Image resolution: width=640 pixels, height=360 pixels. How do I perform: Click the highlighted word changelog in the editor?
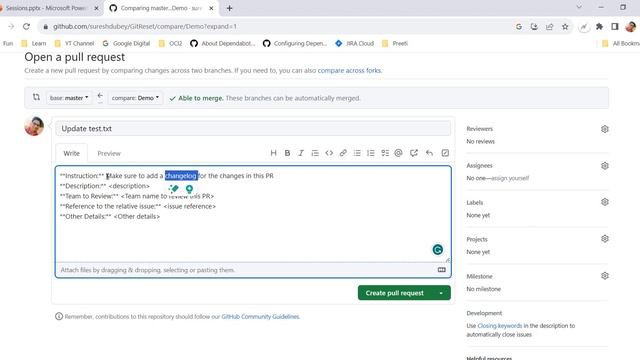coord(181,176)
